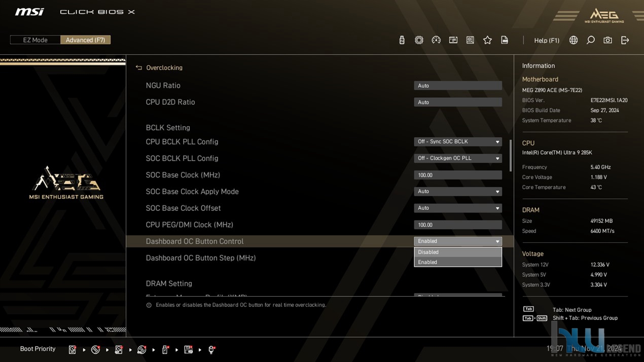Image resolution: width=644 pixels, height=362 pixels.
Task: Select the CPU BCLK PLL Config label
Action: (x=182, y=142)
